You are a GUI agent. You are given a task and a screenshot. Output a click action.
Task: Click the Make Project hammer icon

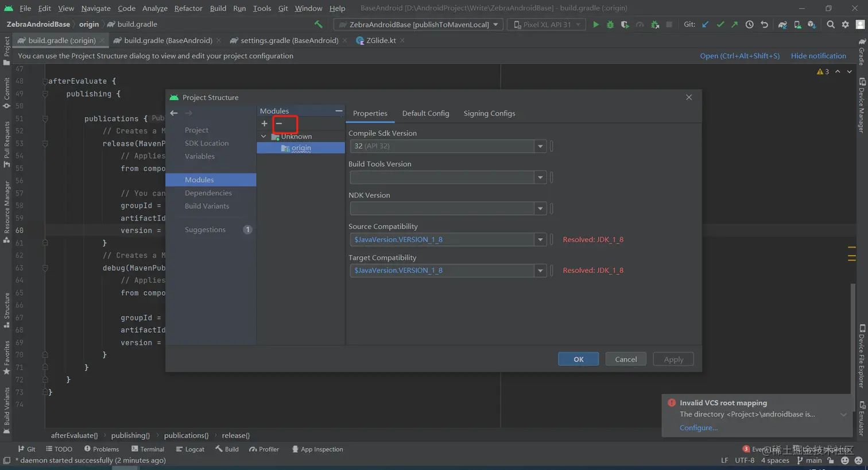click(319, 24)
